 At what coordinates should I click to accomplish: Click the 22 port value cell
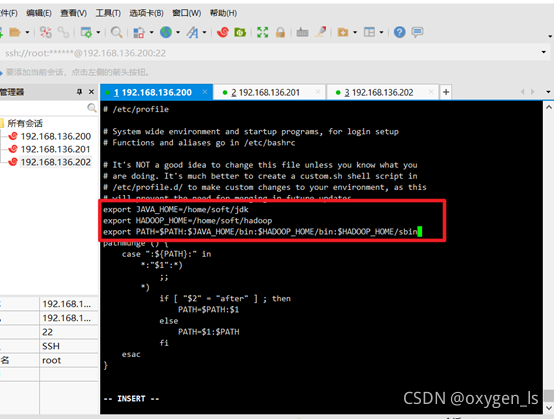69,332
